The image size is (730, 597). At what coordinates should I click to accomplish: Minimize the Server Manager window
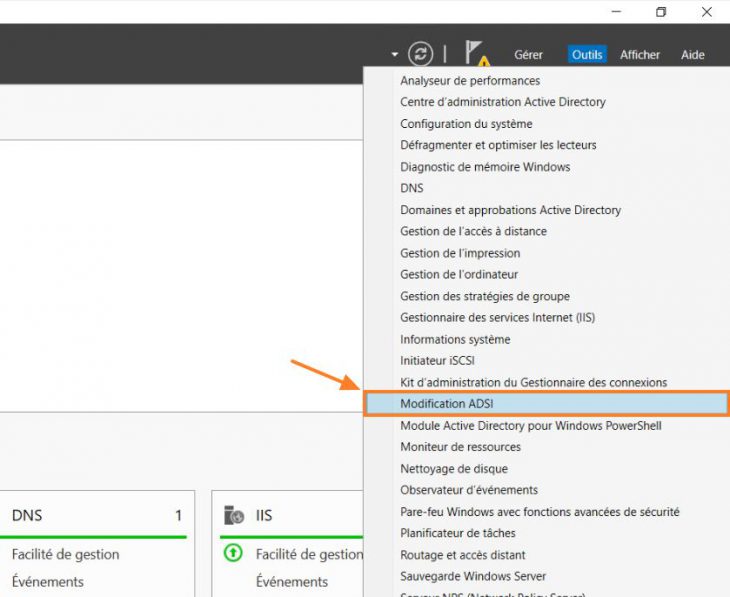(616, 12)
